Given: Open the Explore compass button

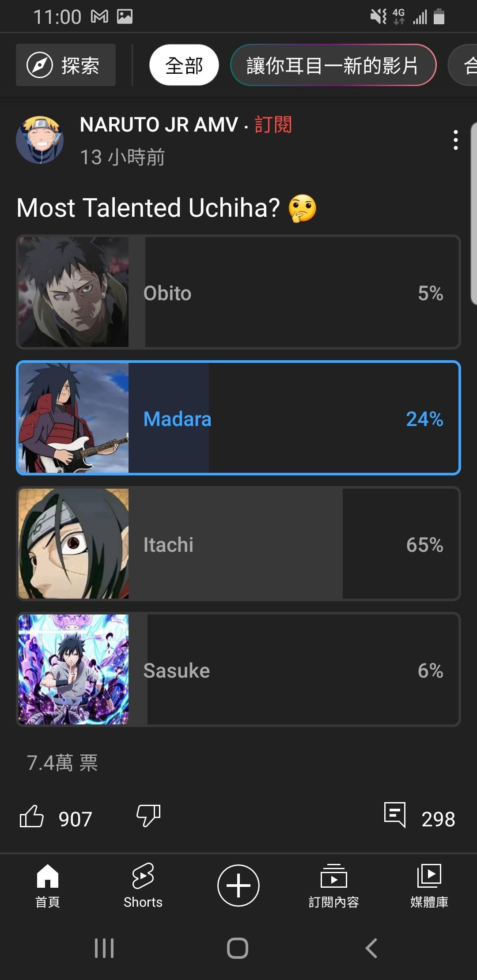Looking at the screenshot, I should [x=66, y=65].
